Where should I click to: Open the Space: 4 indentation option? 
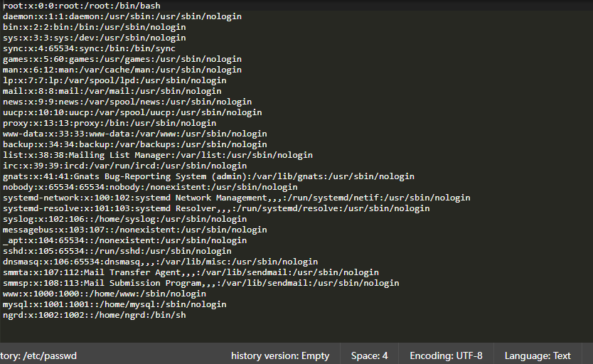point(370,355)
